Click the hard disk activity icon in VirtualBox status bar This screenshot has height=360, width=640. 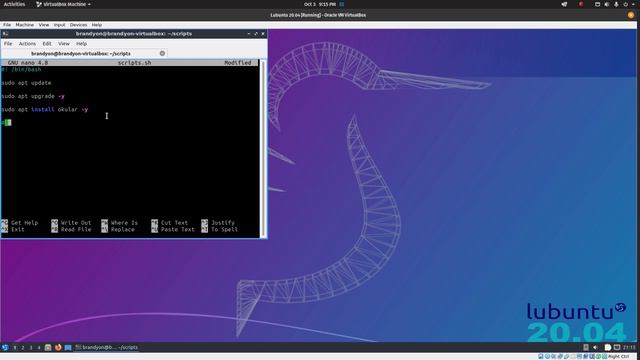coord(541,356)
